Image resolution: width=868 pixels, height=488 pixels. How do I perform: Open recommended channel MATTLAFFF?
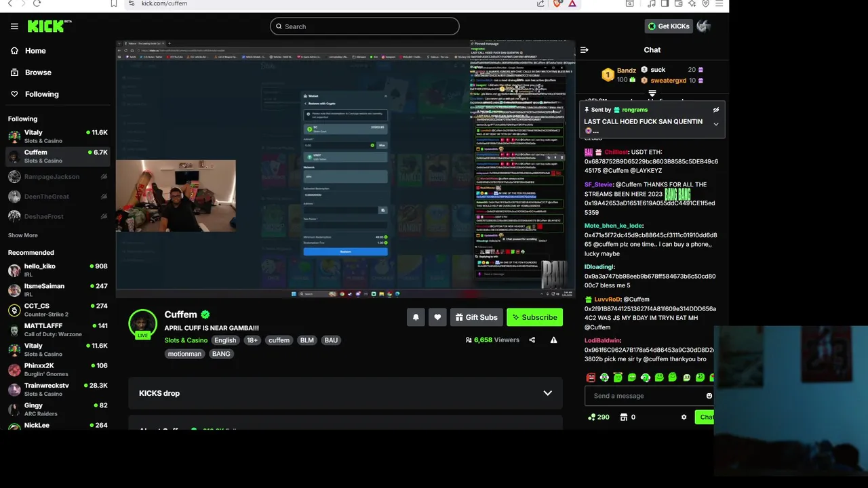click(58, 329)
